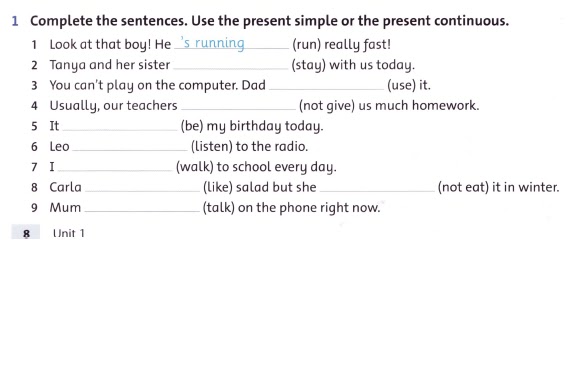Click the blank before '(walk) to school'
This screenshot has width=572, height=384.
(x=115, y=167)
